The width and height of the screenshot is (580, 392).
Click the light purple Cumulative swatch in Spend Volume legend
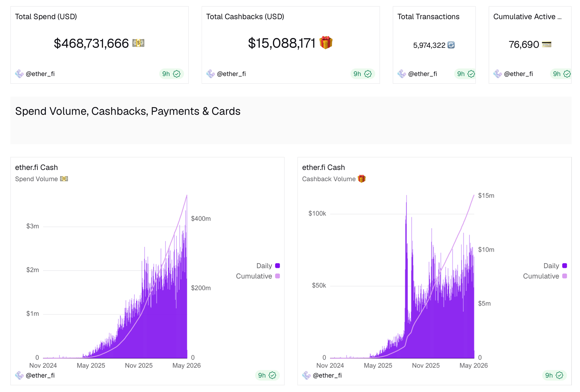point(278,276)
